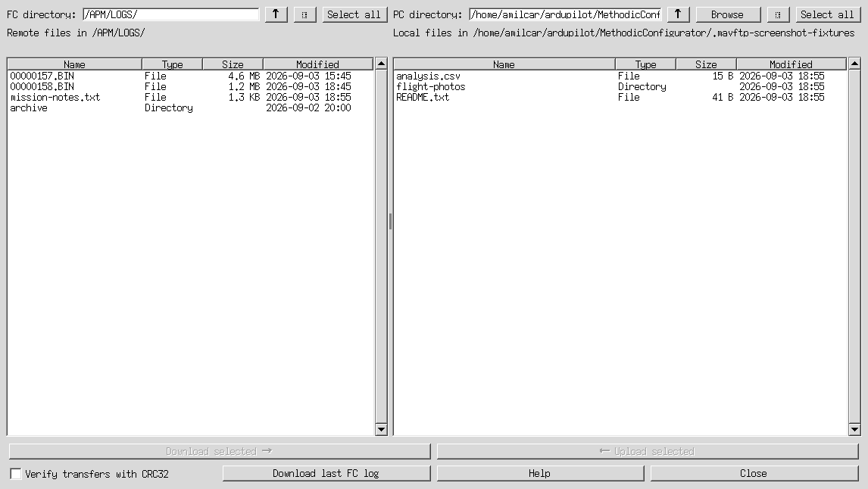Select the local flight-photos directory

(x=620, y=86)
